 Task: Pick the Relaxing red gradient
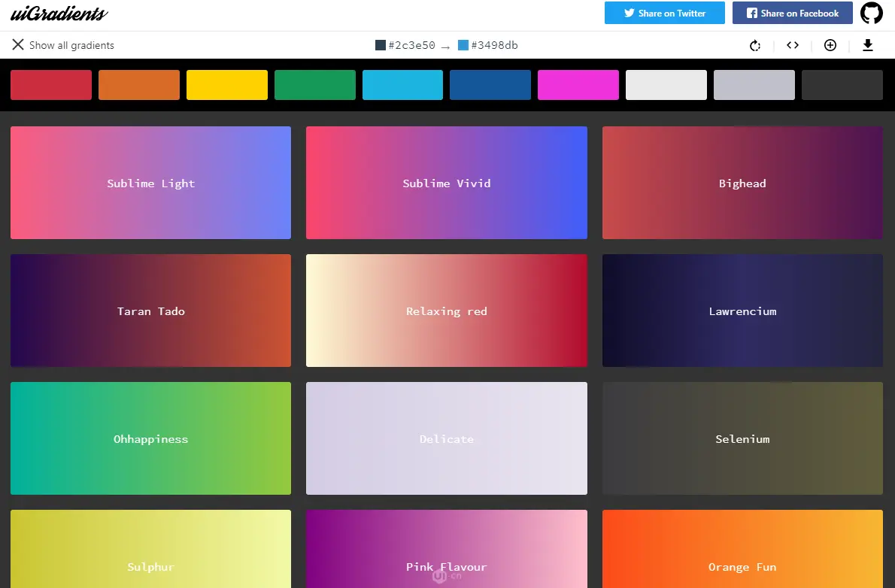point(446,311)
